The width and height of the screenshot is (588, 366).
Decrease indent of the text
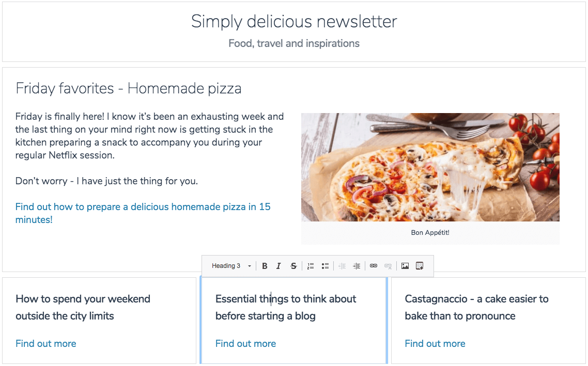[x=342, y=266]
